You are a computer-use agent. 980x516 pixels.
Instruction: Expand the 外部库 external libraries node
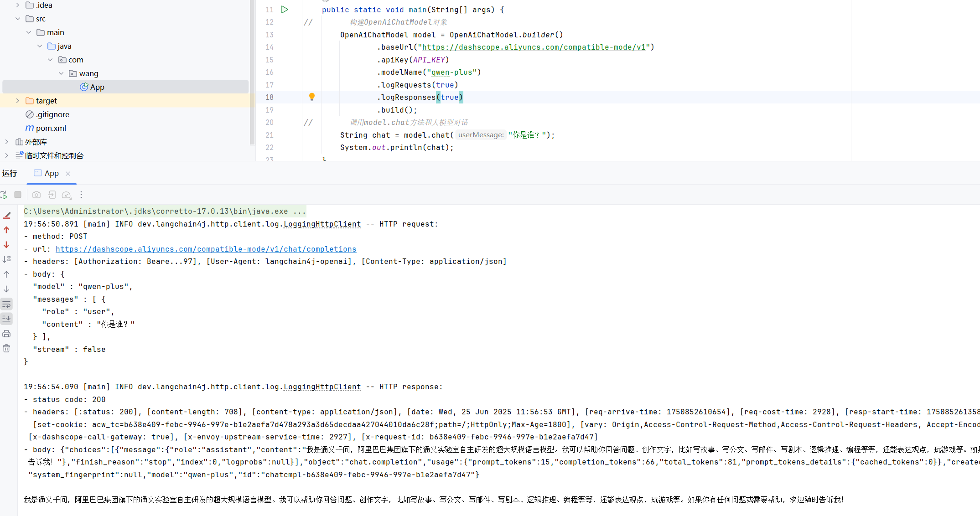pos(6,142)
